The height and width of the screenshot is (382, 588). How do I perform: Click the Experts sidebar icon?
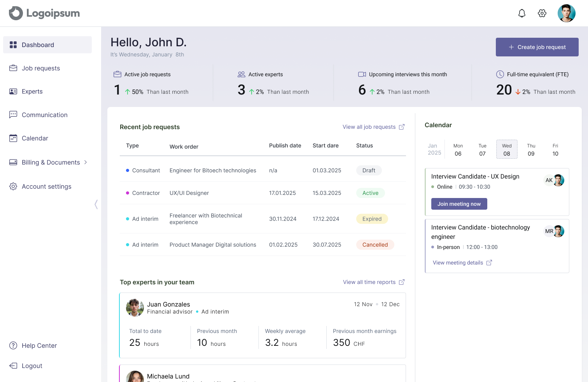coord(13,91)
